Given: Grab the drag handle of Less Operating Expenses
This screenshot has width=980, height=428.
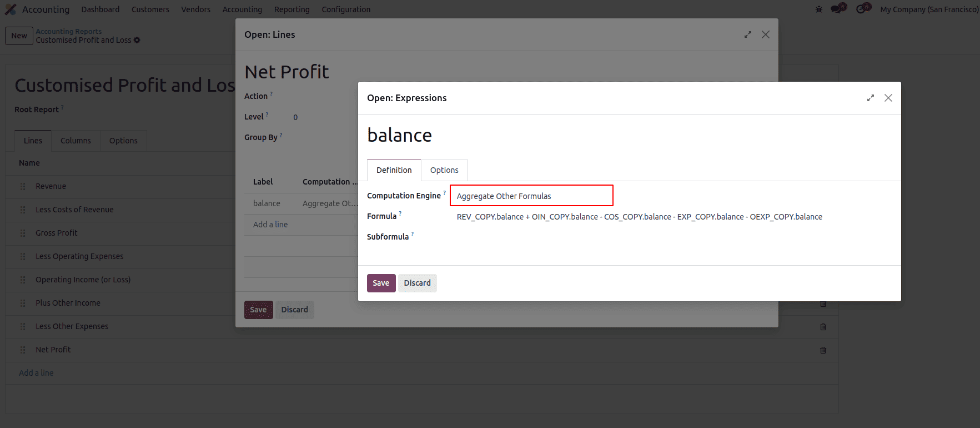Looking at the screenshot, I should (23, 257).
